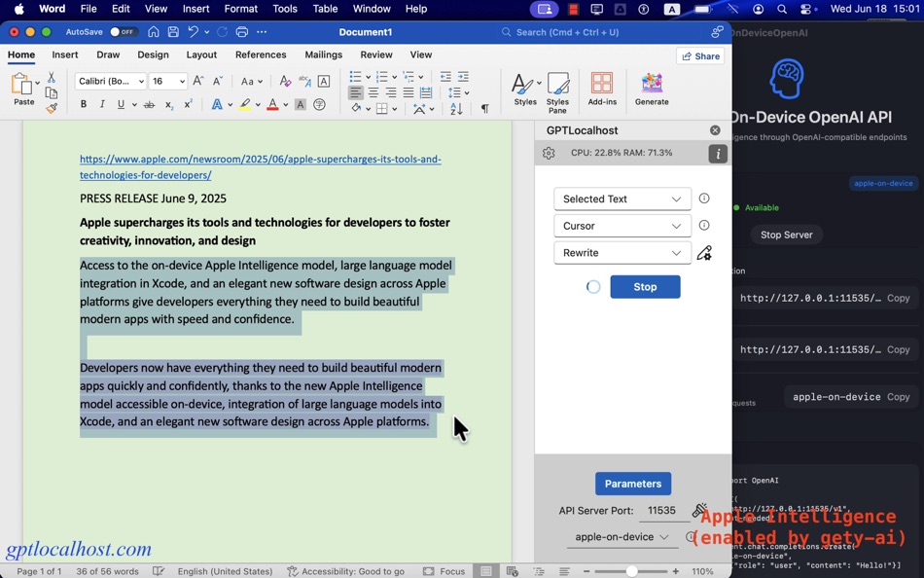
Task: Open GPTLocalhost settings gear
Action: 549,154
